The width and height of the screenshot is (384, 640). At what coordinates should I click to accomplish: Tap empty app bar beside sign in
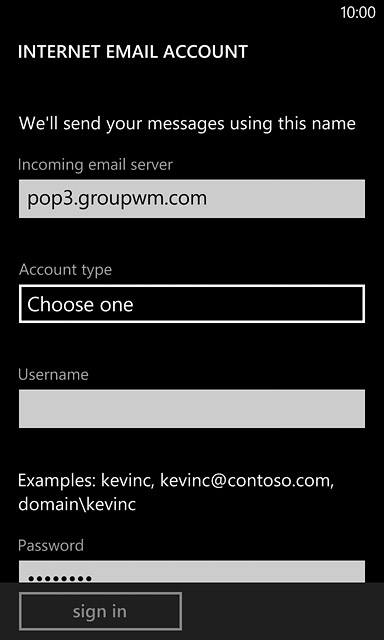coord(282,611)
